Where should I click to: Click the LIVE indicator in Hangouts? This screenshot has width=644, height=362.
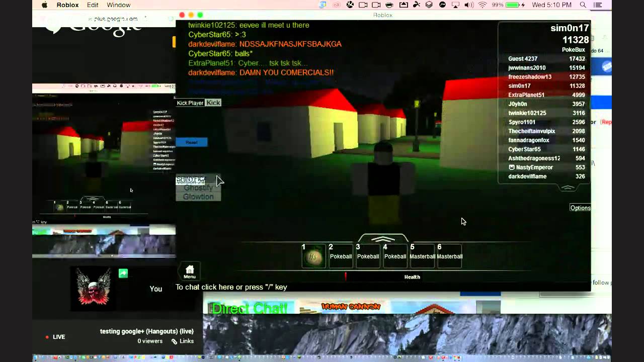55,337
